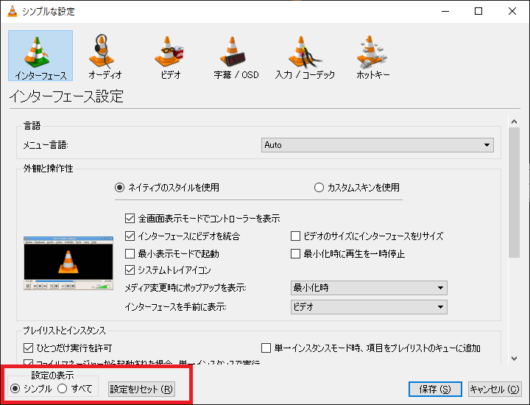Viewport: 530px width, 405px height.
Task: Close the シンプルな設定 window
Action: point(512,11)
